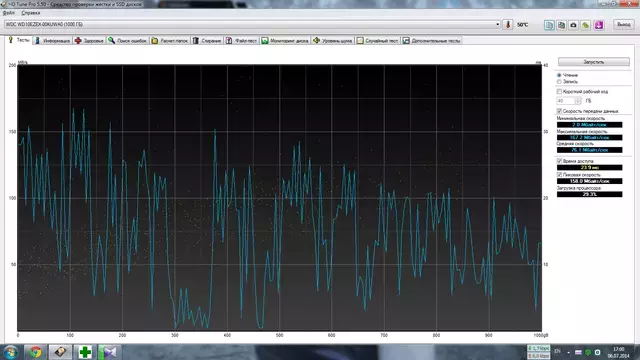Click the copy text results icon
Viewport: 640px width, 360px height.
pos(549,25)
